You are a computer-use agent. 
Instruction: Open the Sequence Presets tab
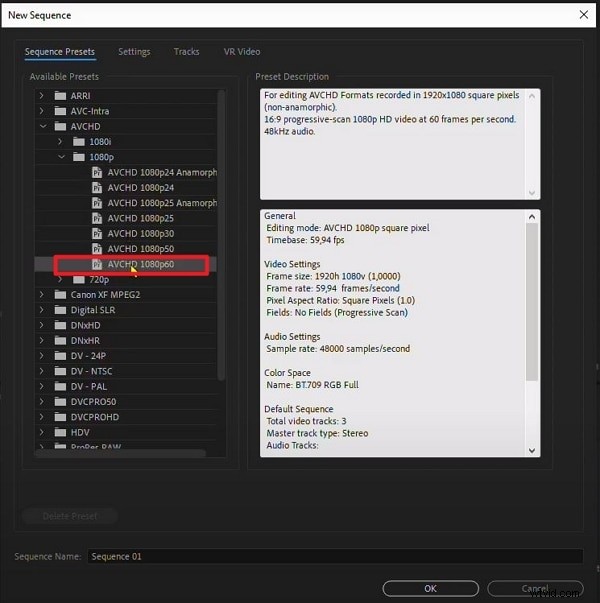coord(60,52)
